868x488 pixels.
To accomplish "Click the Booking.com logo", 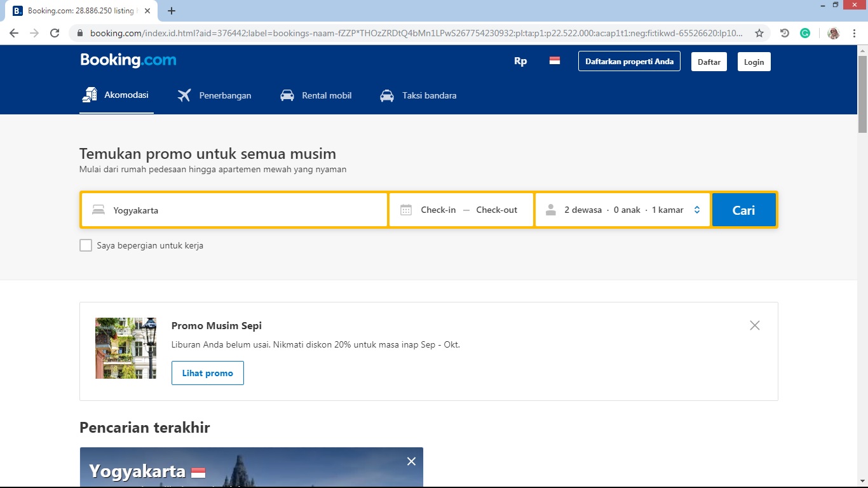I will 128,60.
